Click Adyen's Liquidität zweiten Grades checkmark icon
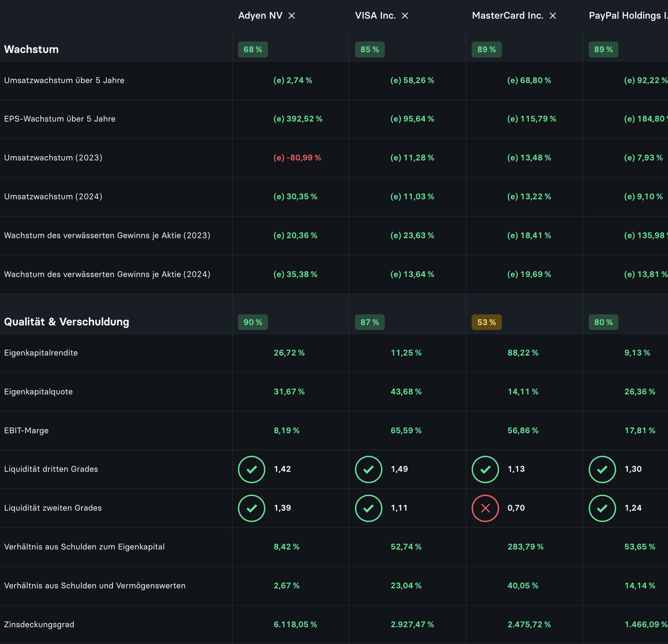Viewport: 668px width, 644px height. (252, 508)
